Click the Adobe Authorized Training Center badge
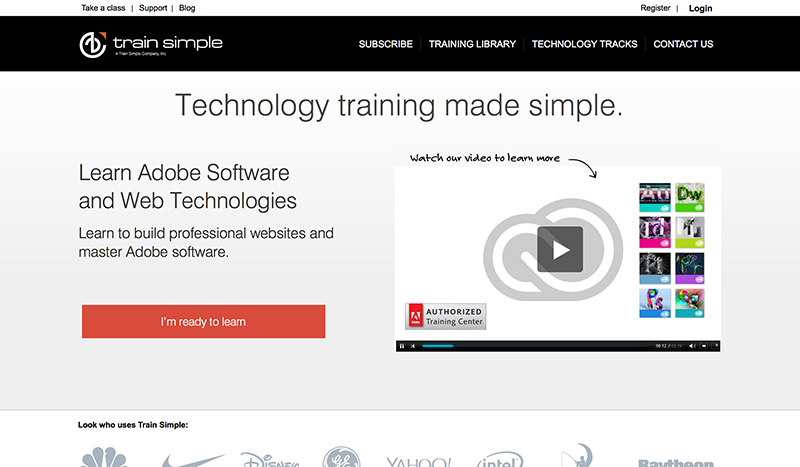The height and width of the screenshot is (467, 800). (x=445, y=316)
